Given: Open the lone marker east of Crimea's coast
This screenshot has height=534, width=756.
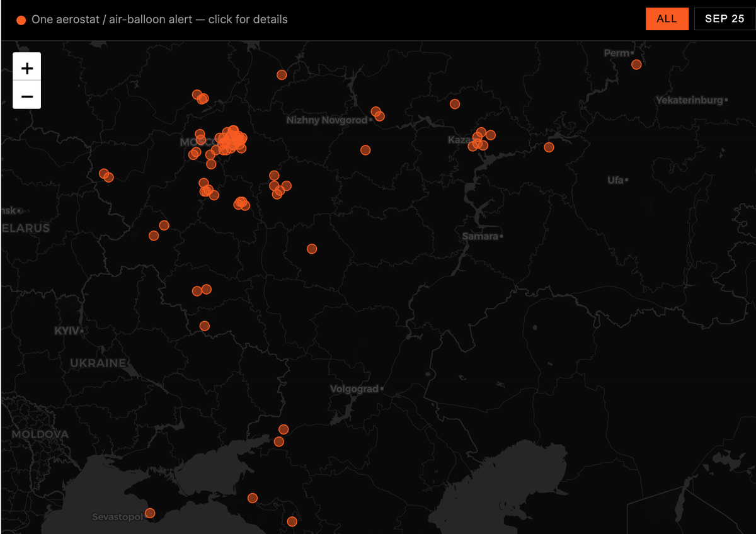Looking at the screenshot, I should [253, 498].
